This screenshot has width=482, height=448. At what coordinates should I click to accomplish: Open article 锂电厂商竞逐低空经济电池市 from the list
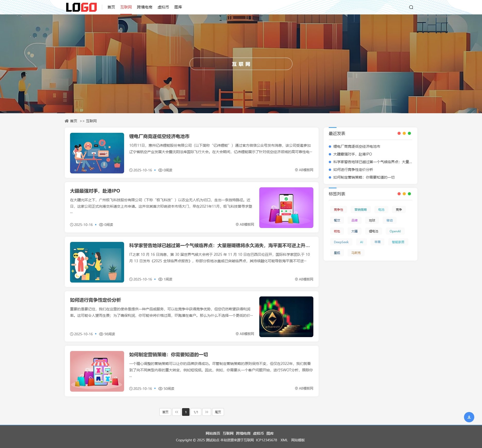[159, 136]
